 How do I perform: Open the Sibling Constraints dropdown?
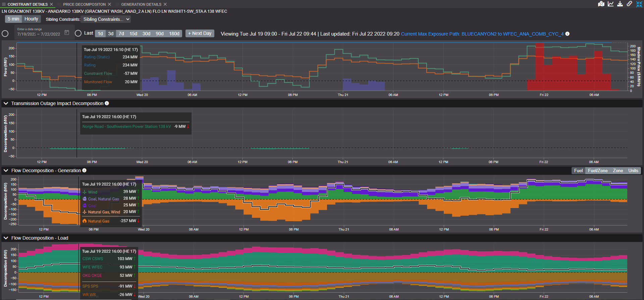pos(106,19)
